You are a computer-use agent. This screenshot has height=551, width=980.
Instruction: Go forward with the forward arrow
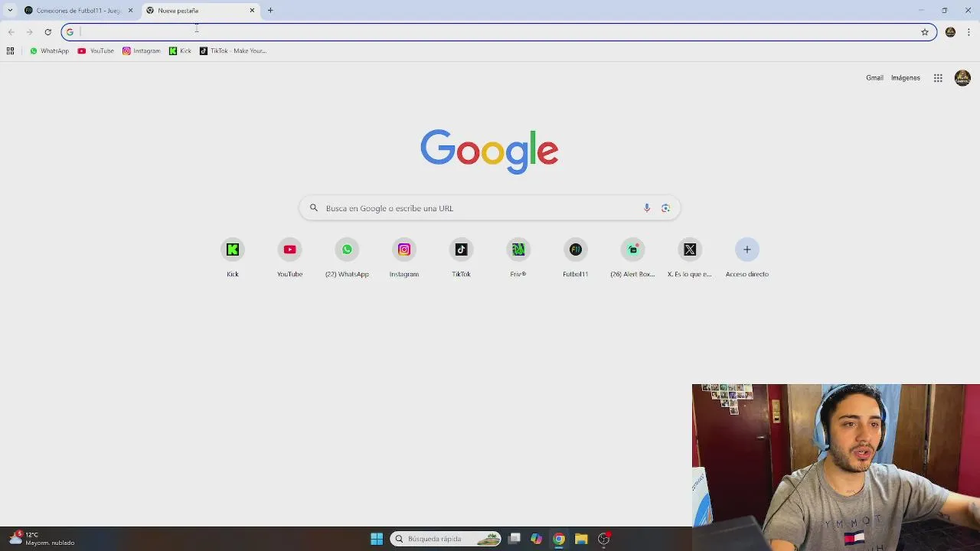pyautogui.click(x=29, y=32)
